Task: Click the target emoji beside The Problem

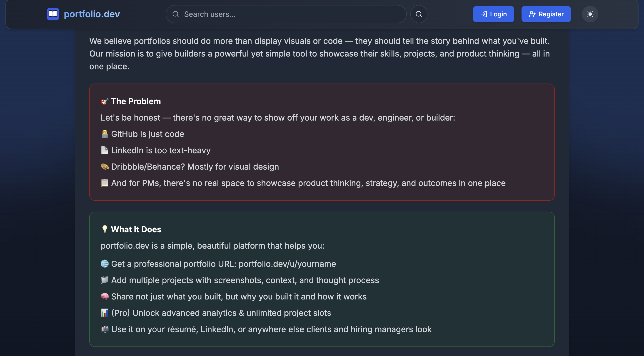Action: click(105, 101)
